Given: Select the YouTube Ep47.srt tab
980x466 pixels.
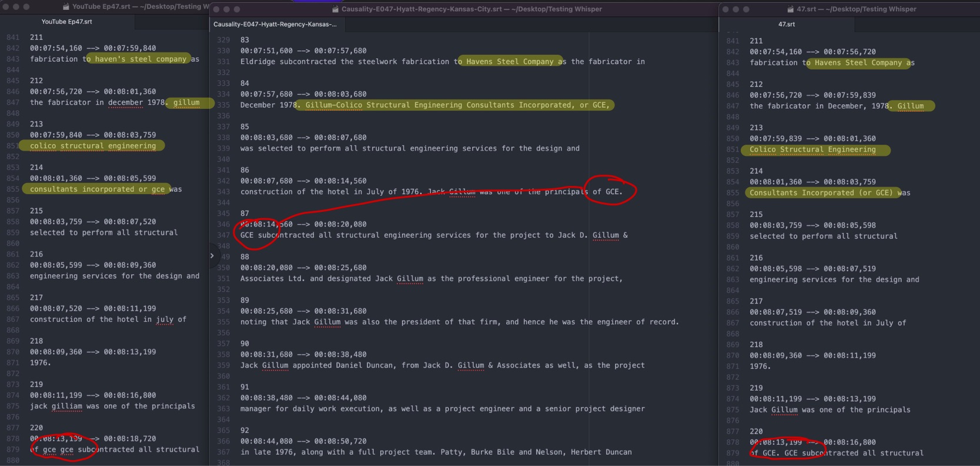Looking at the screenshot, I should point(67,22).
